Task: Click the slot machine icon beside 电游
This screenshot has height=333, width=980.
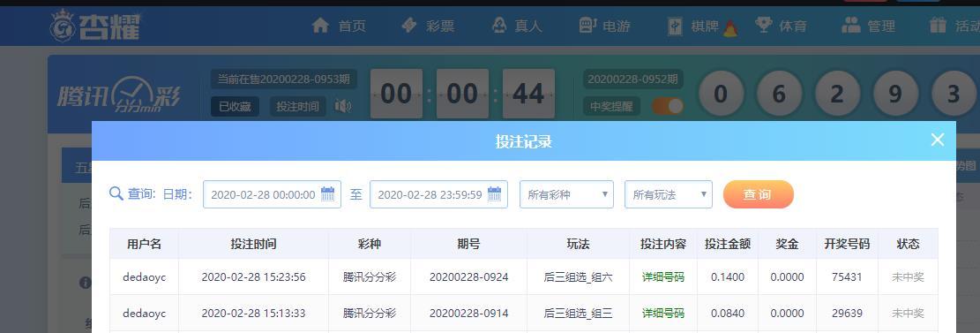Action: [587, 26]
